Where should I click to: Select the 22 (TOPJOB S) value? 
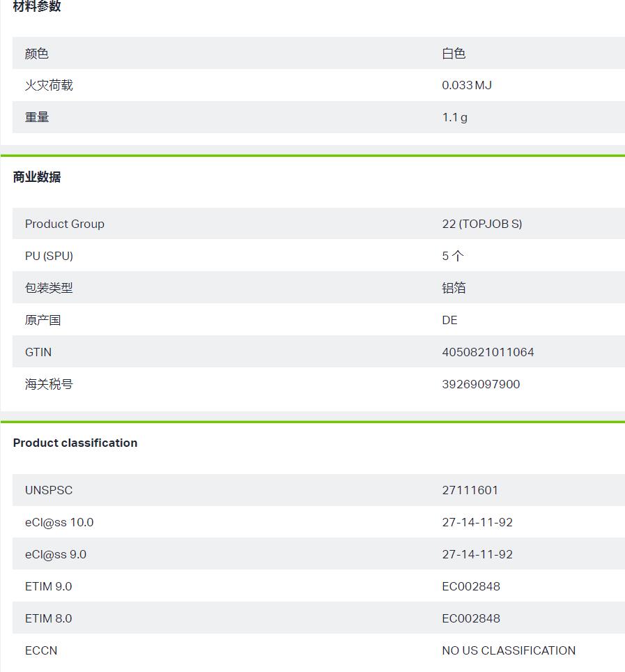tap(482, 224)
